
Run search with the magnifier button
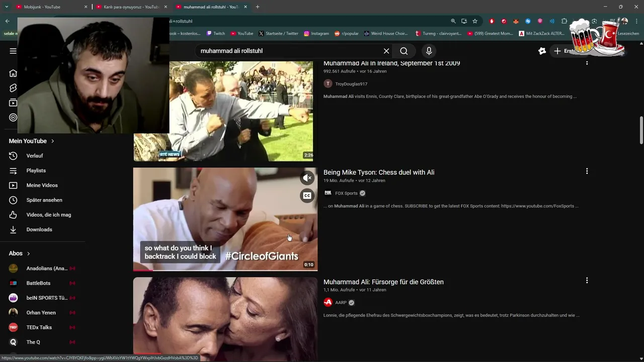(x=404, y=51)
